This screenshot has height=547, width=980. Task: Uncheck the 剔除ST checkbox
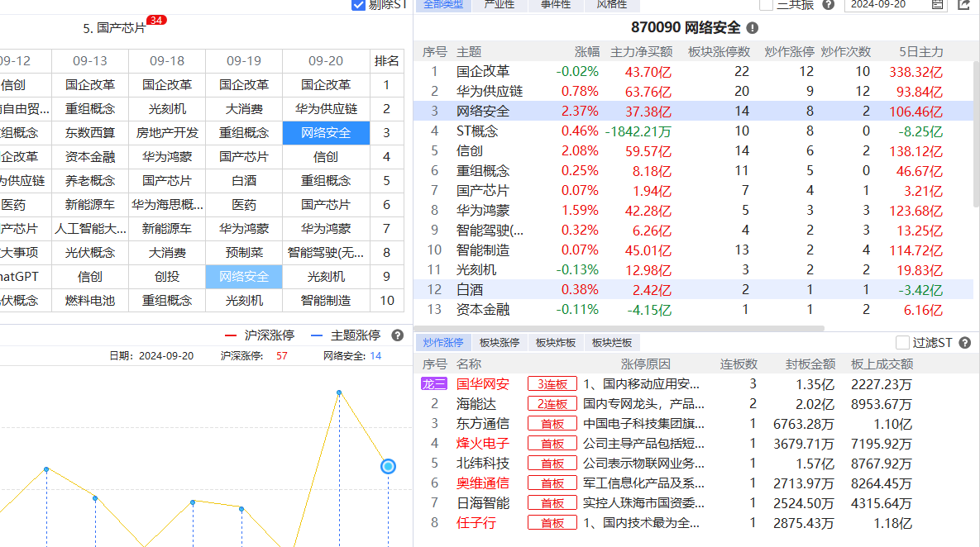tap(358, 4)
